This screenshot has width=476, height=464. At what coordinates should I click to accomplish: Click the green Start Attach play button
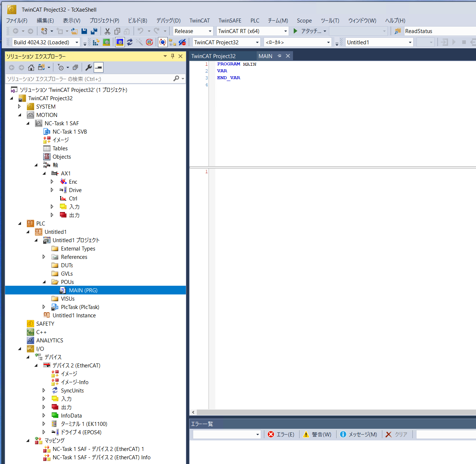coord(296,31)
